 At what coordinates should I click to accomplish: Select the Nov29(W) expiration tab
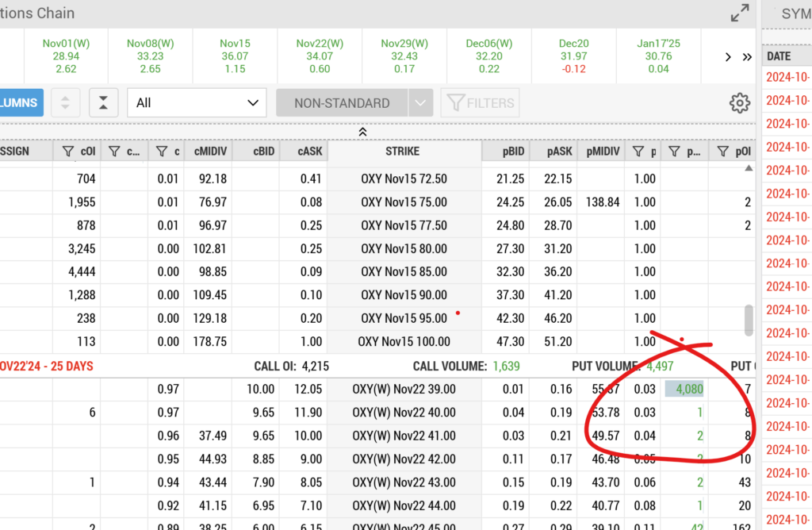coord(404,56)
